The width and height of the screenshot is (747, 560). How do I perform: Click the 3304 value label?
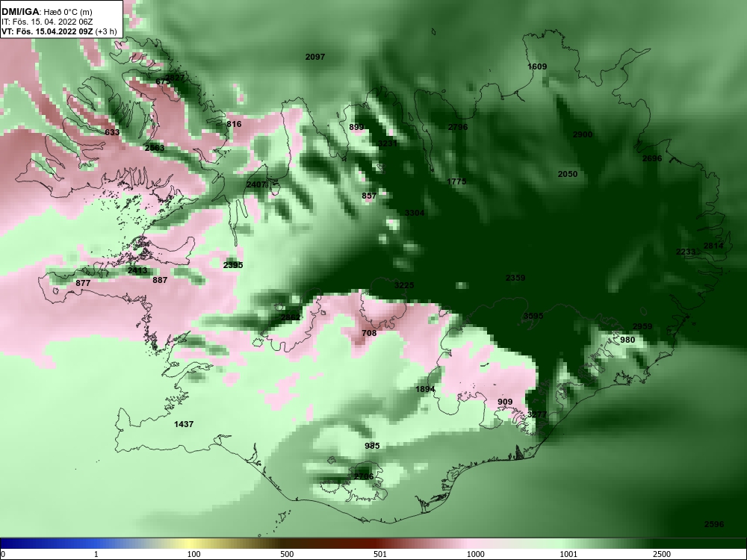[415, 212]
